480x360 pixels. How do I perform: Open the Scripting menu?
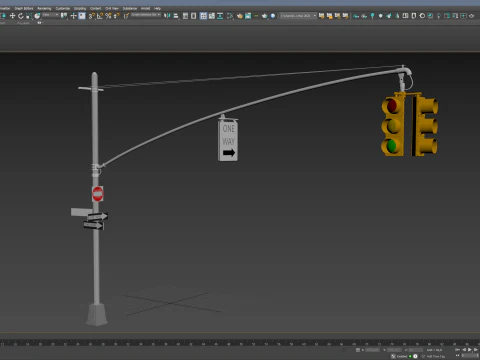[x=80, y=8]
